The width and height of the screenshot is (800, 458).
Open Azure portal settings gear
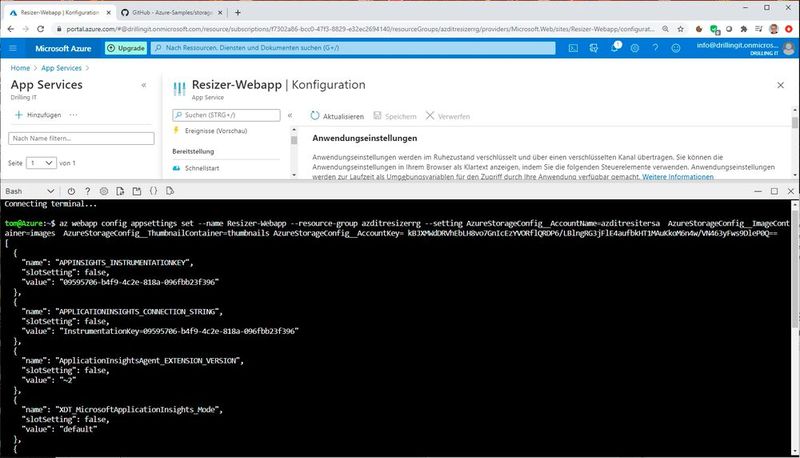tap(635, 48)
